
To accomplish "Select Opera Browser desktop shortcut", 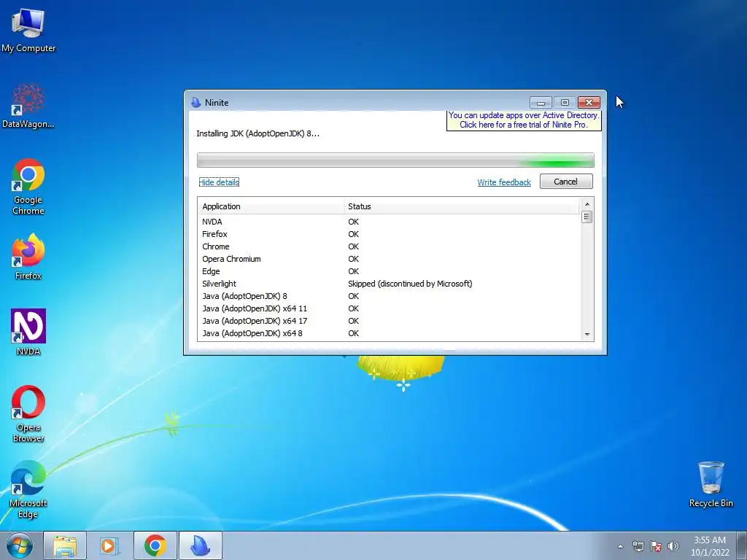I will pos(28,414).
